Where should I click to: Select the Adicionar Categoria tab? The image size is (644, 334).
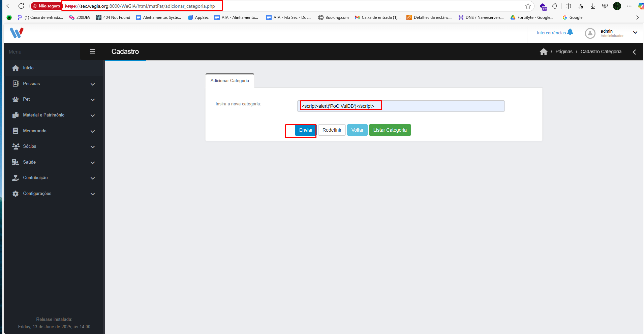click(230, 81)
